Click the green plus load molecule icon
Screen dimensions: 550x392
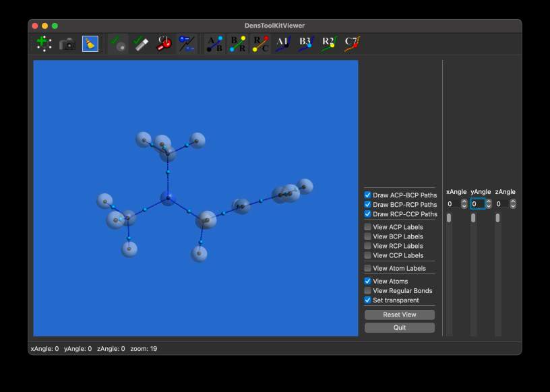pos(44,44)
